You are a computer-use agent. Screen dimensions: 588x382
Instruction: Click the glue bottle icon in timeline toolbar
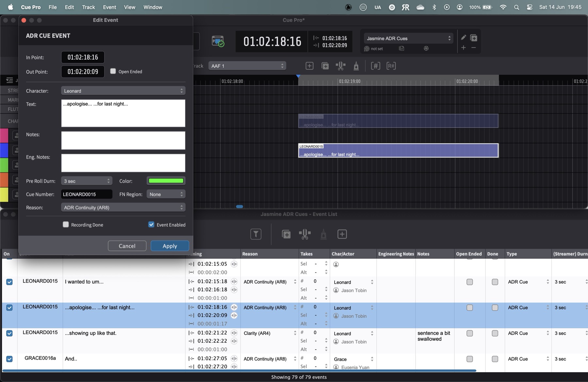click(356, 66)
